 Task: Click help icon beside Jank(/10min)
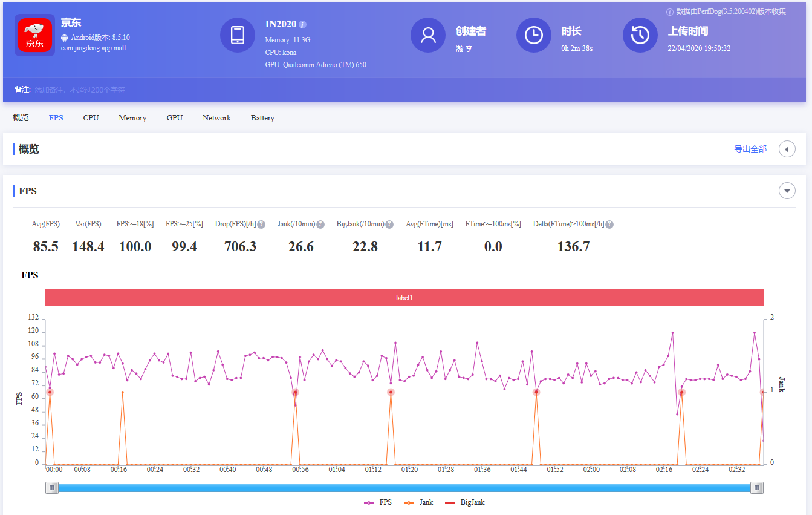click(x=320, y=225)
